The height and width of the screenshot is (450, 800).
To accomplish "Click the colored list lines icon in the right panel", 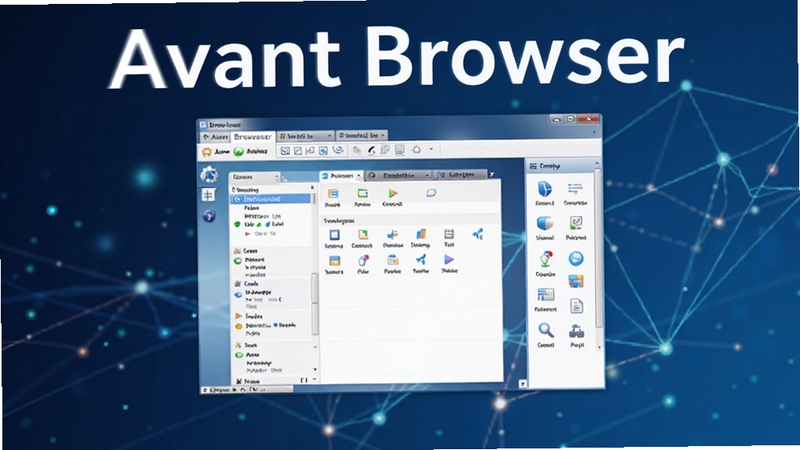I will click(x=575, y=189).
